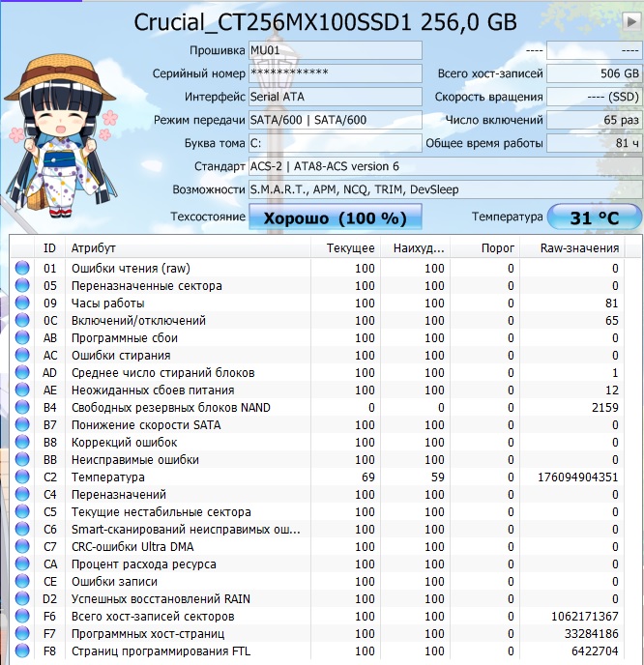Click the status orb beside Программные сбои
644x665 pixels.
22,337
